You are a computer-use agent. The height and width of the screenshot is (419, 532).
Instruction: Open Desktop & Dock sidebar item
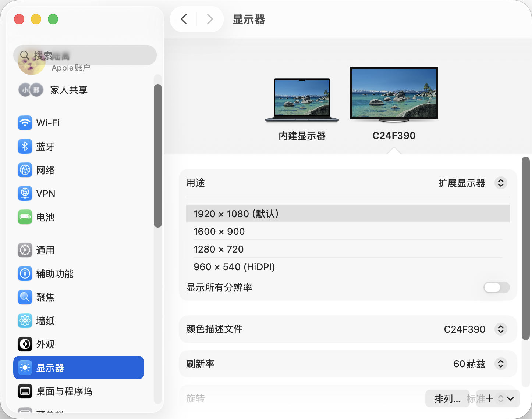(64, 391)
